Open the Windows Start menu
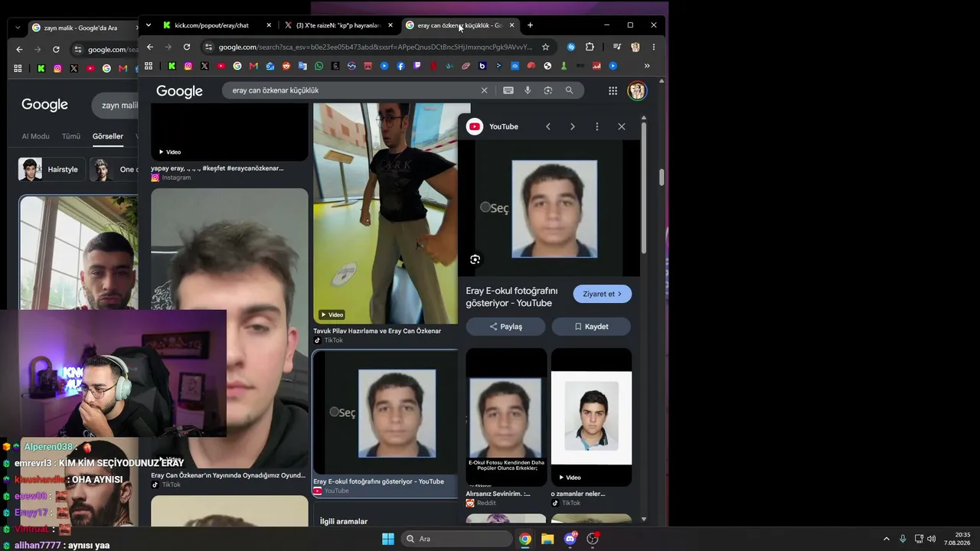This screenshot has height=551, width=980. pyautogui.click(x=388, y=539)
